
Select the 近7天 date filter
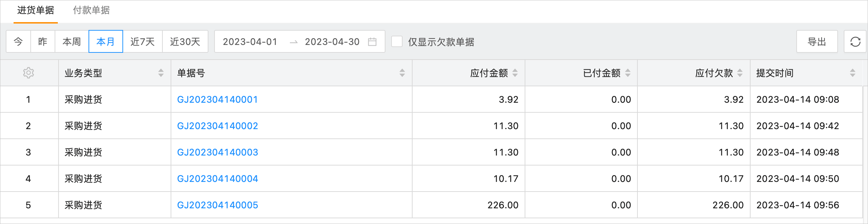142,42
